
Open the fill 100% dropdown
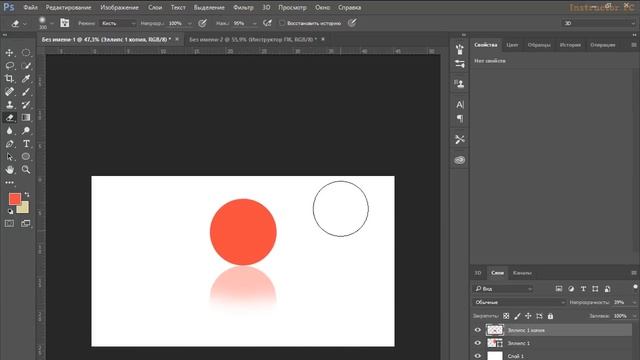634,316
